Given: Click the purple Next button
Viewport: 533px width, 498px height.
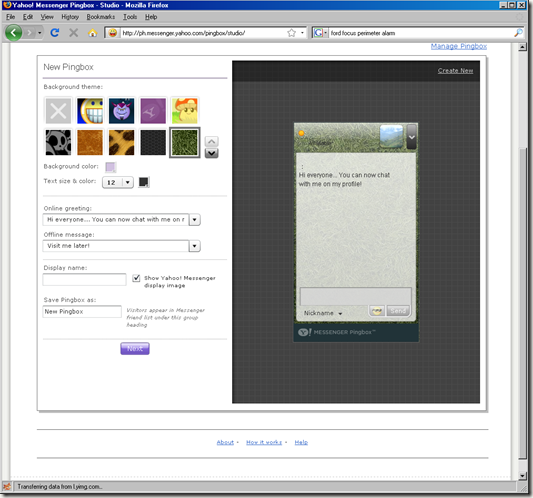Looking at the screenshot, I should (135, 348).
